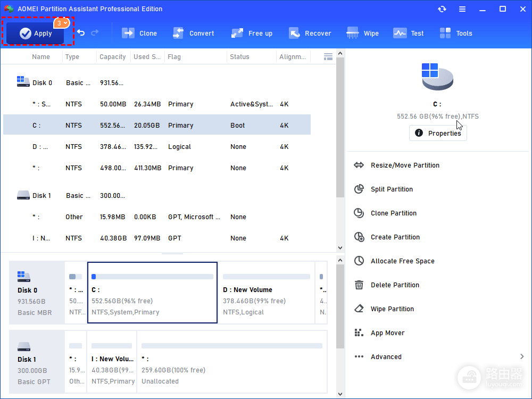
Task: Choose Clone Partition
Action: [x=394, y=213]
